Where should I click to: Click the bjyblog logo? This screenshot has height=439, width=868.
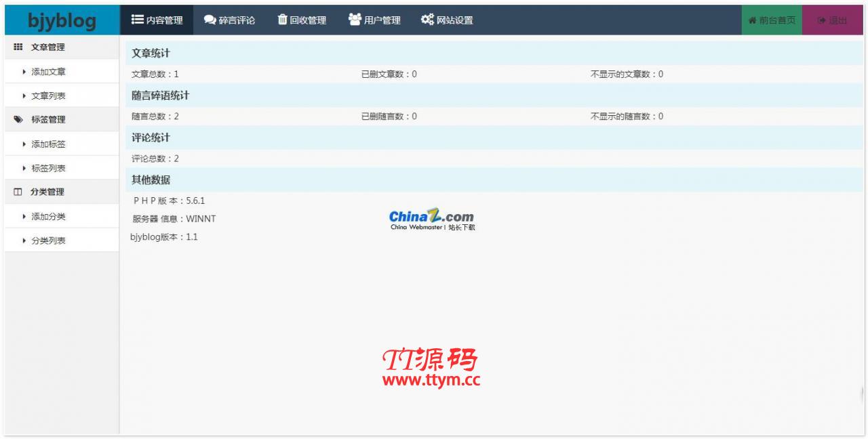pos(62,20)
